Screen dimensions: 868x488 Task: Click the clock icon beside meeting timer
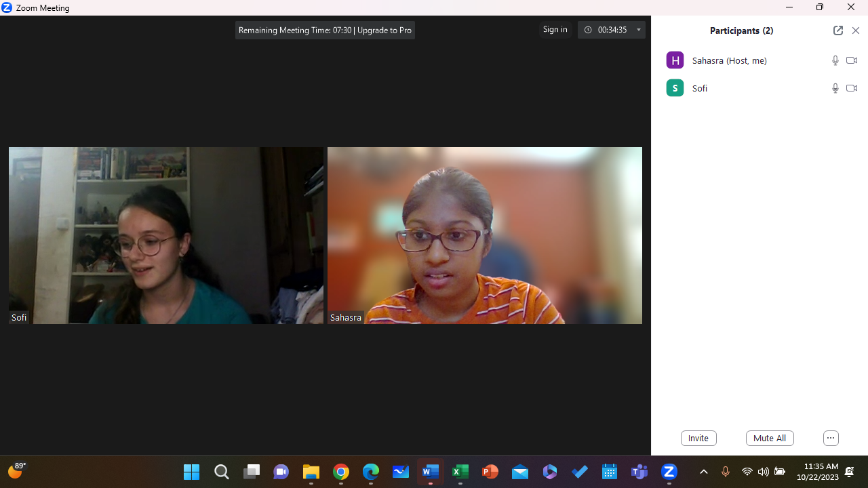pyautogui.click(x=588, y=30)
